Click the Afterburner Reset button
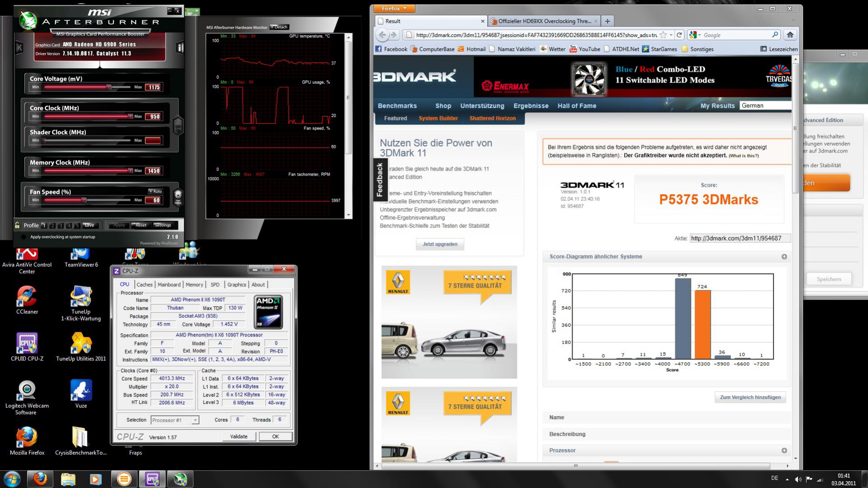This screenshot has width=868, height=488. [141, 225]
